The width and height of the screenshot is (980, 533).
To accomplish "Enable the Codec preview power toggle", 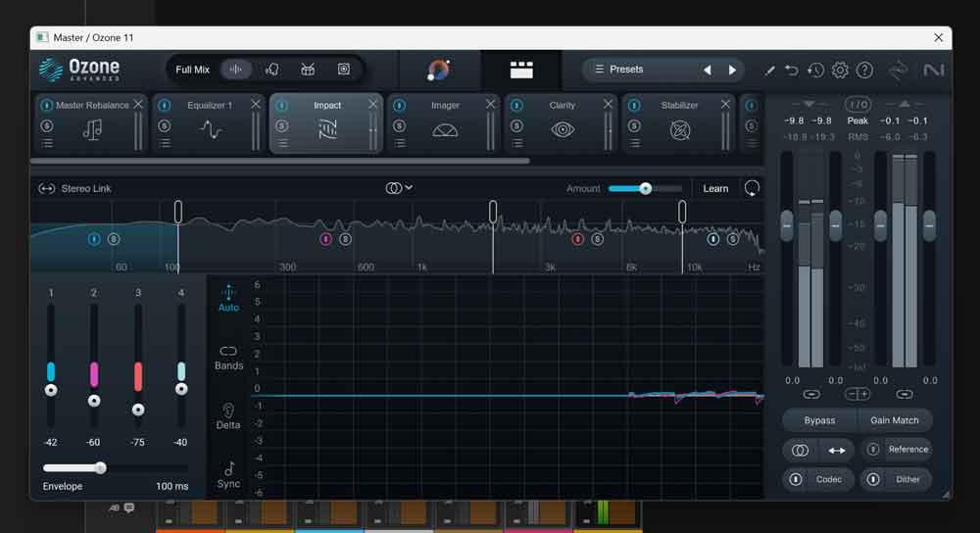I will pos(796,479).
